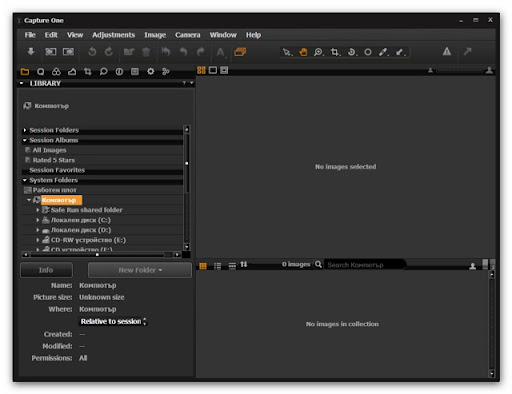Collapse the System Folders section
The height and width of the screenshot is (394, 512).
point(25,180)
